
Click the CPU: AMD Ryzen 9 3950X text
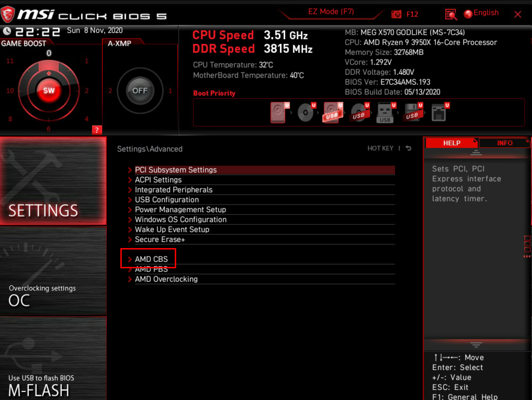(421, 43)
